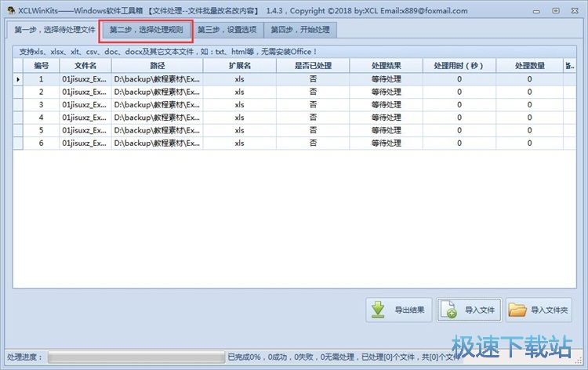Click the 否 cell in row 2
588x370 pixels.
click(313, 92)
